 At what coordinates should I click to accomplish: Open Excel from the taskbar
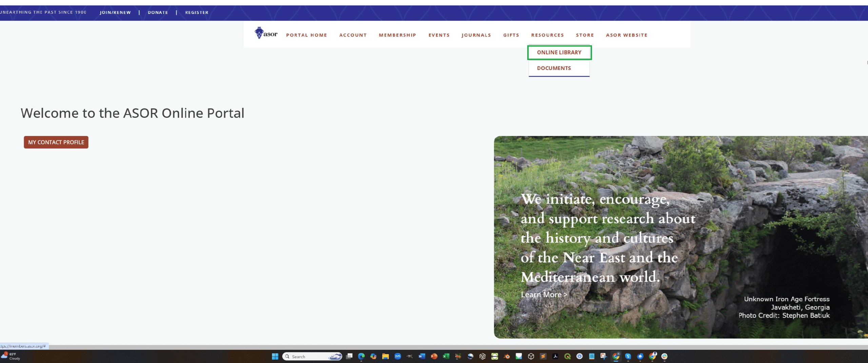click(x=446, y=356)
